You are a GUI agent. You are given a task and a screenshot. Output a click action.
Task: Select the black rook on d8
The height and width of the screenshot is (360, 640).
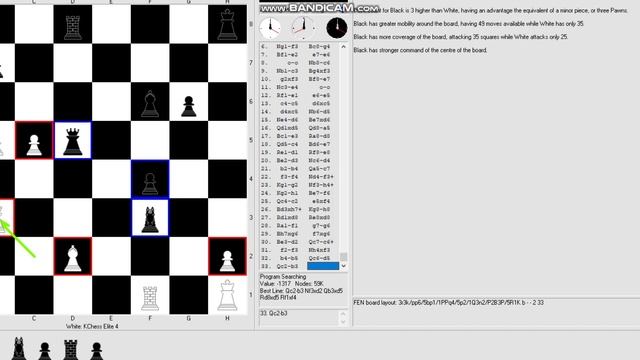point(73,27)
